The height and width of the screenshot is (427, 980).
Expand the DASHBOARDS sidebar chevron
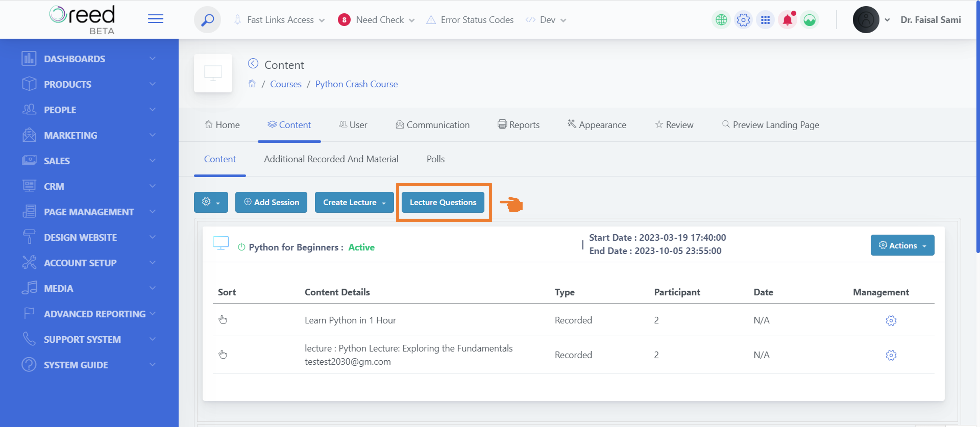(x=153, y=59)
